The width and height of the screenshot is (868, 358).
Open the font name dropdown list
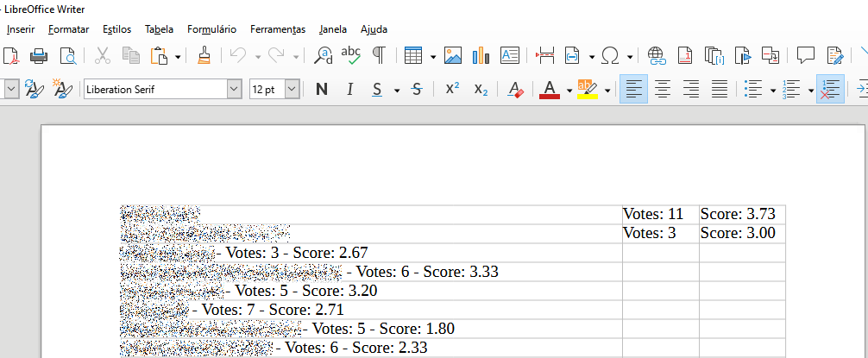(x=235, y=89)
